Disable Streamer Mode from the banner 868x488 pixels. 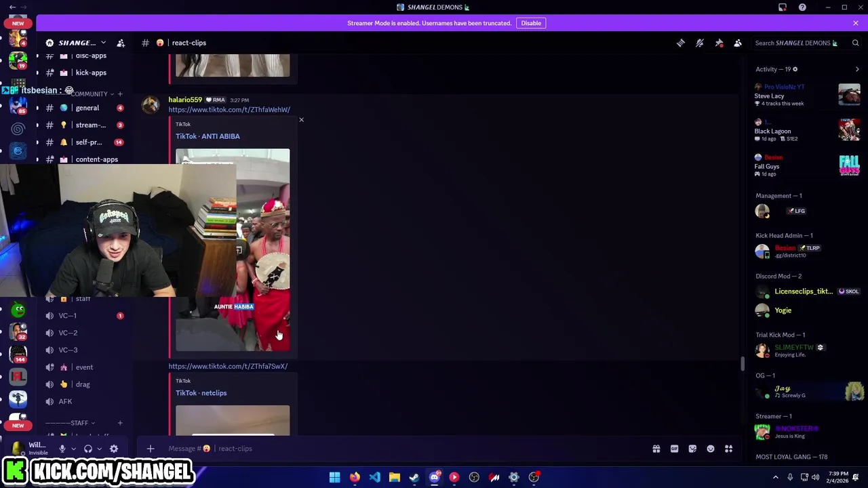531,23
